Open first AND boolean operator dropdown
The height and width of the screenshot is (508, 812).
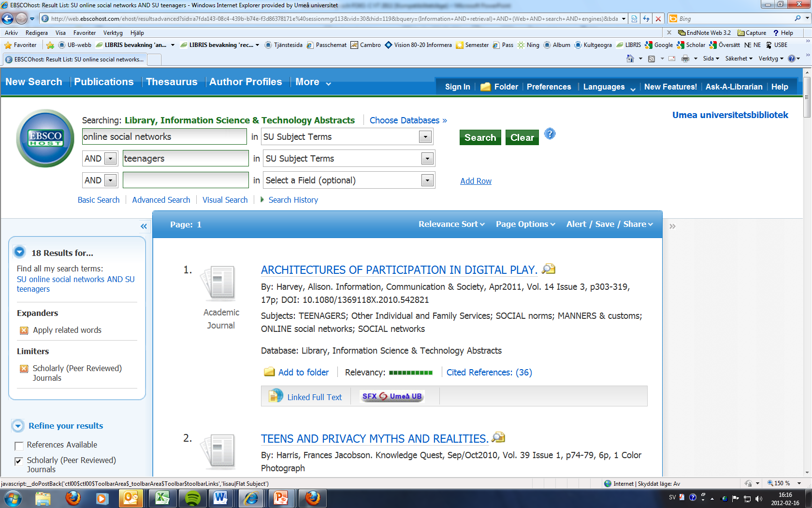point(111,159)
